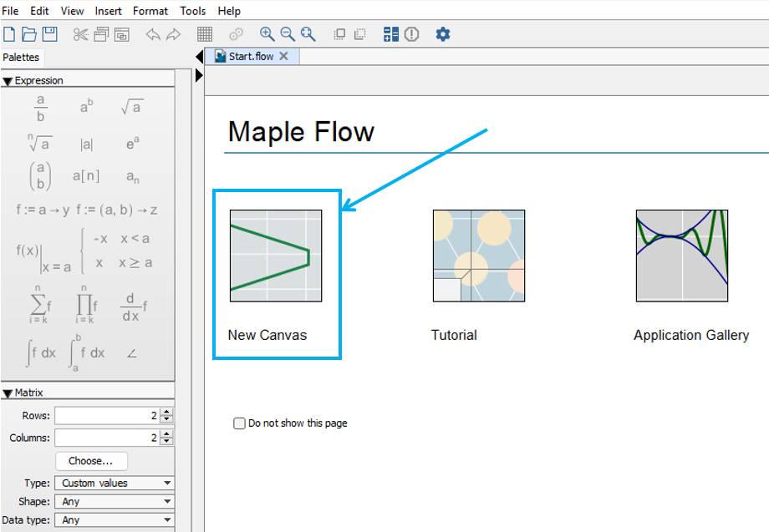The image size is (769, 532).
Task: Click the Copy icon in toolbar
Action: click(101, 34)
